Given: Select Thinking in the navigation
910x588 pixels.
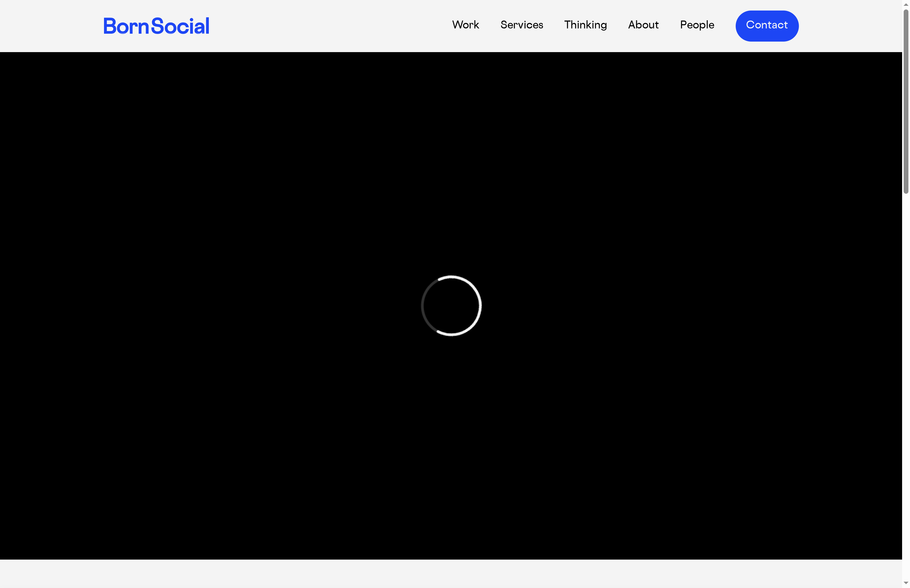Looking at the screenshot, I should pyautogui.click(x=585, y=25).
